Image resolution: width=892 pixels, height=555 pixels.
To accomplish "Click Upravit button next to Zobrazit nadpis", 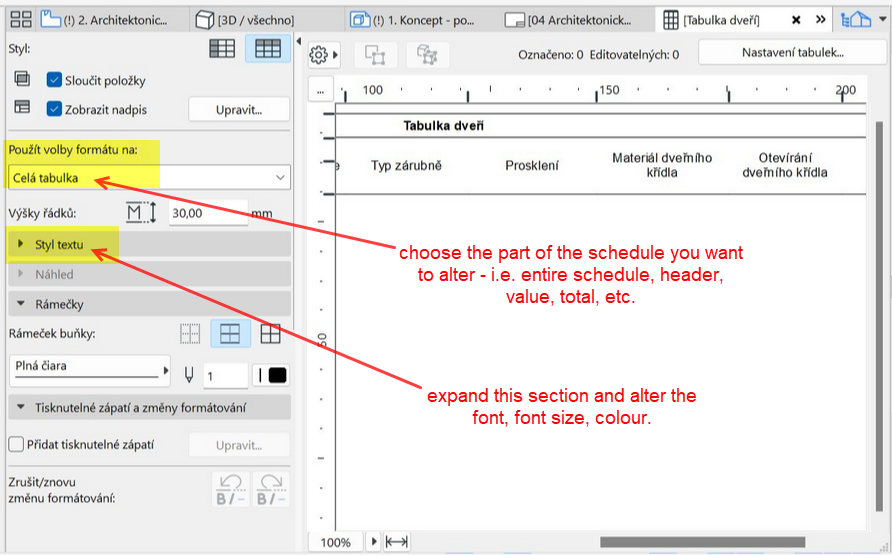I will pos(239,109).
